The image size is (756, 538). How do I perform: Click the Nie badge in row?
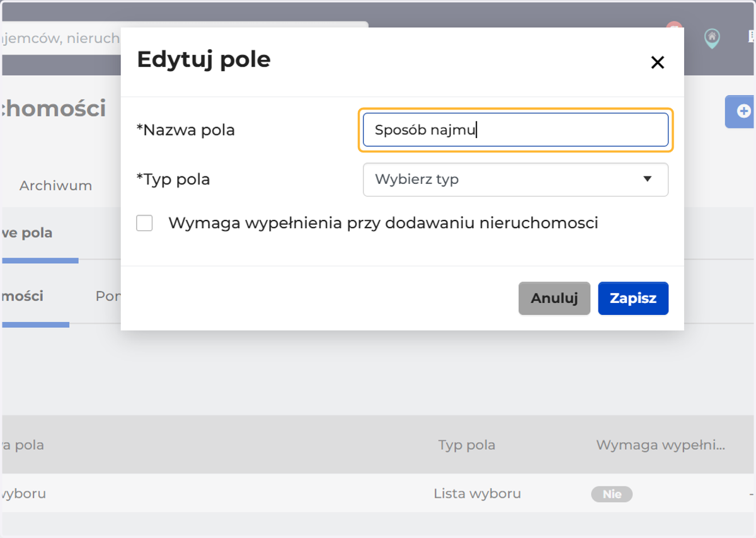coord(612,494)
